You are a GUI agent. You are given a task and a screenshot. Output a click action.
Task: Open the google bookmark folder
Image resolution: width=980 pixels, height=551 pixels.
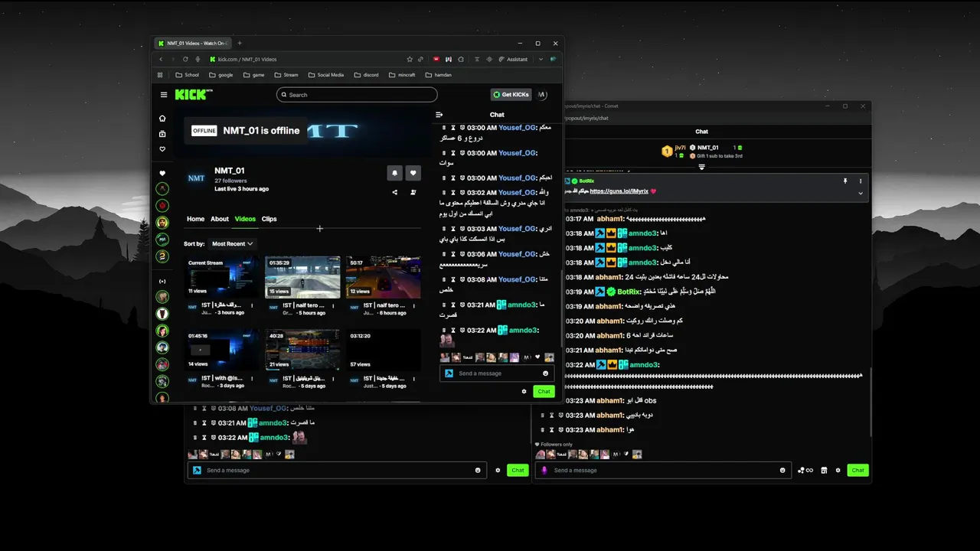click(220, 75)
